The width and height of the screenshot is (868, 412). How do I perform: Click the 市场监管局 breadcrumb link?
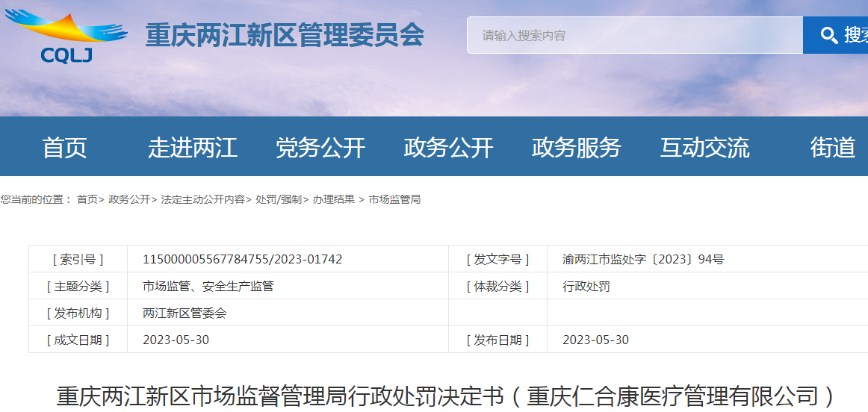(394, 199)
